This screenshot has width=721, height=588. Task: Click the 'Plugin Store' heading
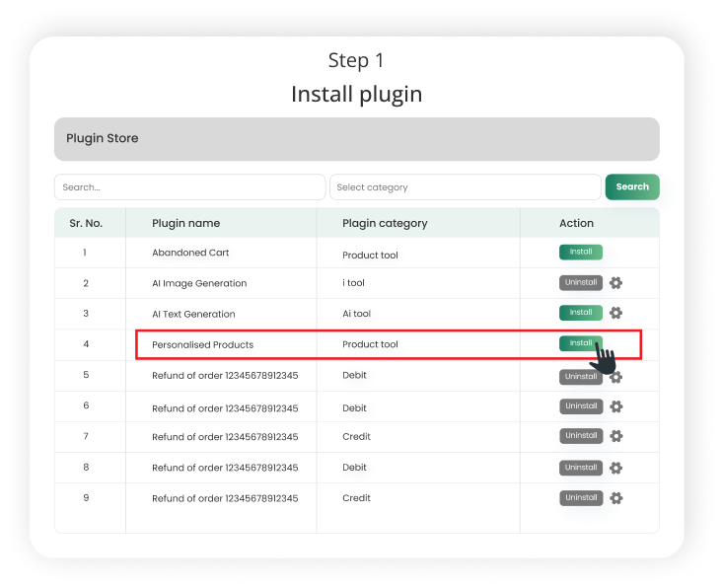(102, 138)
